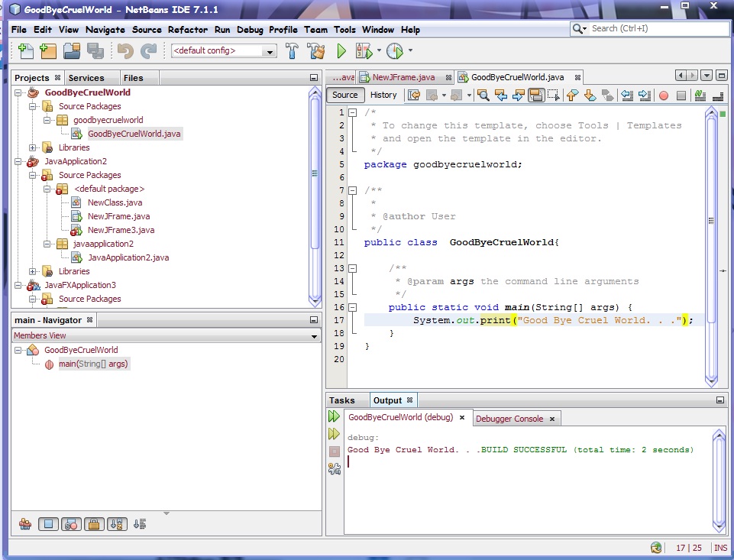Close the GoodByeCruelWorld.java editor tab
This screenshot has height=560, width=734.
tap(577, 77)
